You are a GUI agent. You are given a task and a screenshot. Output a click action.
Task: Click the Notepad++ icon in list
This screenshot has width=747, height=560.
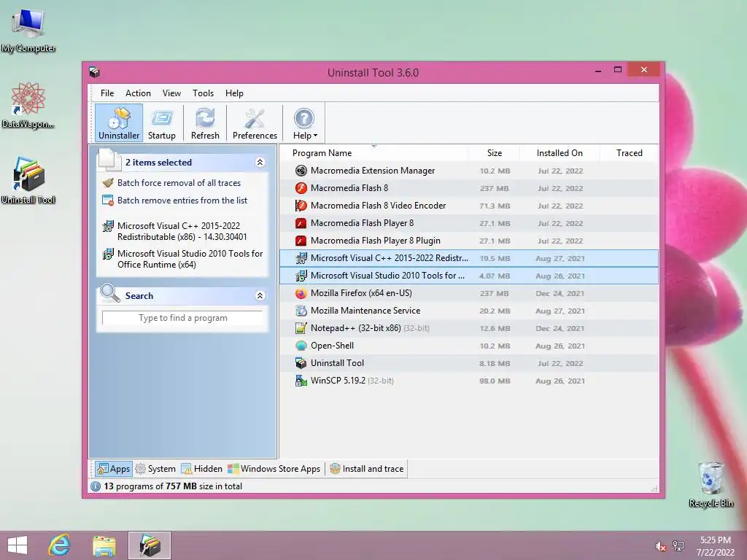coord(301,328)
